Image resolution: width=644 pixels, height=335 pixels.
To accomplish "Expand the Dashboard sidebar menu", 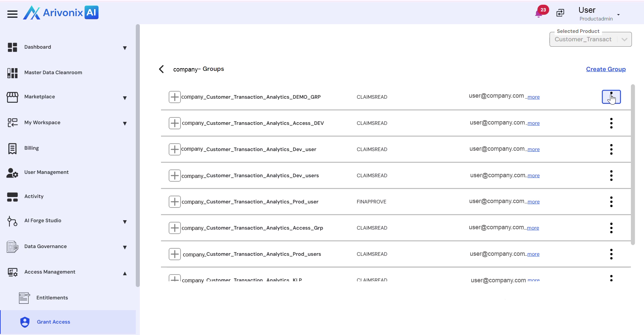I will pos(125,48).
